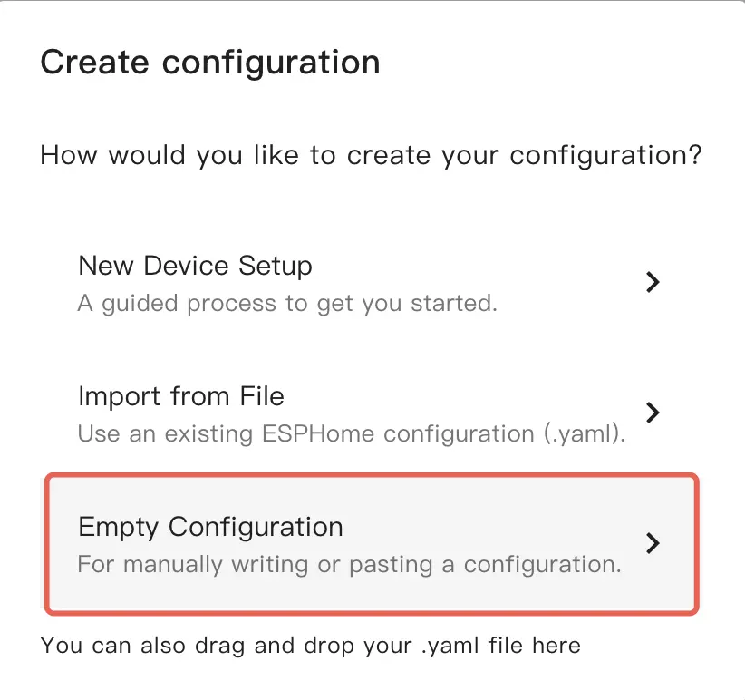Click the chevron arrow beside Empty Configuration
Image resolution: width=745 pixels, height=700 pixels.
[x=652, y=543]
